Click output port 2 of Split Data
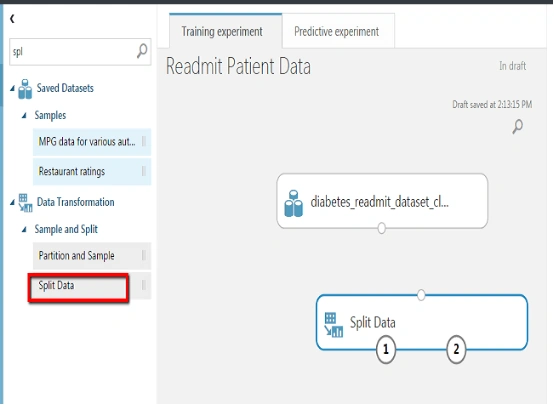 click(x=456, y=349)
